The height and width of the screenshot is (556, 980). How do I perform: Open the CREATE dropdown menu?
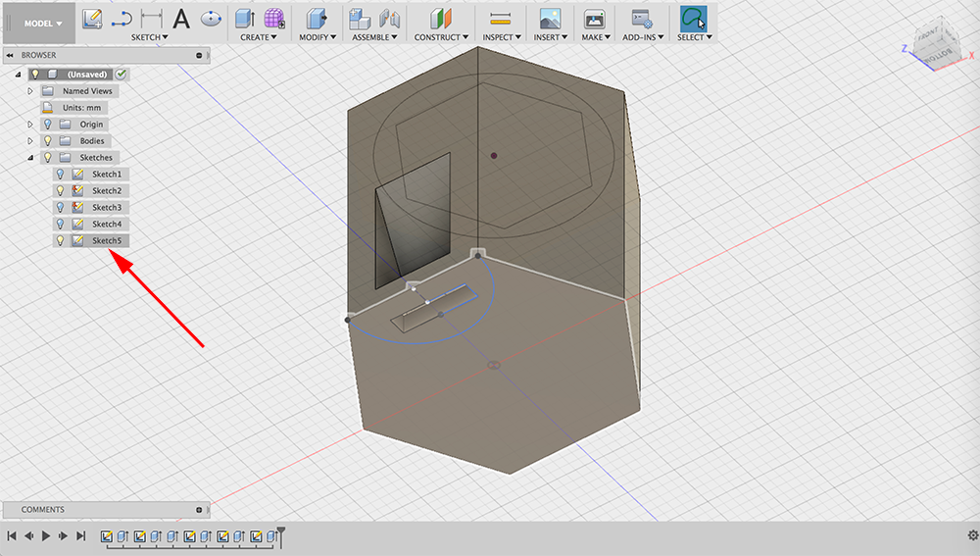258,37
